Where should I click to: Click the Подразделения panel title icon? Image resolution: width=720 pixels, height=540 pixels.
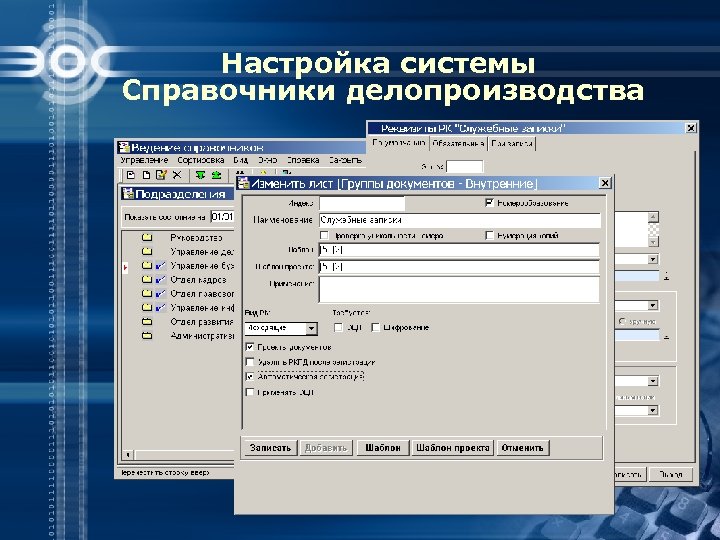(x=128, y=194)
